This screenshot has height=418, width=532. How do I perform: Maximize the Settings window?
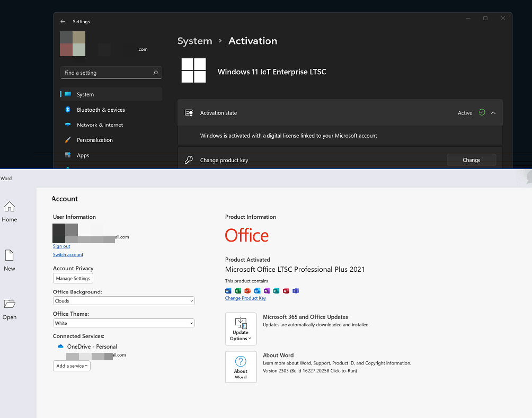click(x=485, y=19)
